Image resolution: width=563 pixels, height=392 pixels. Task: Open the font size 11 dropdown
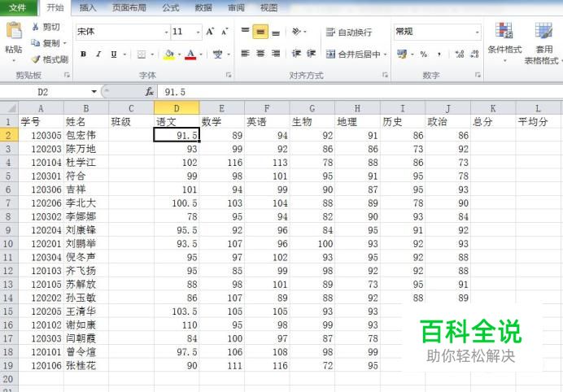pos(199,33)
